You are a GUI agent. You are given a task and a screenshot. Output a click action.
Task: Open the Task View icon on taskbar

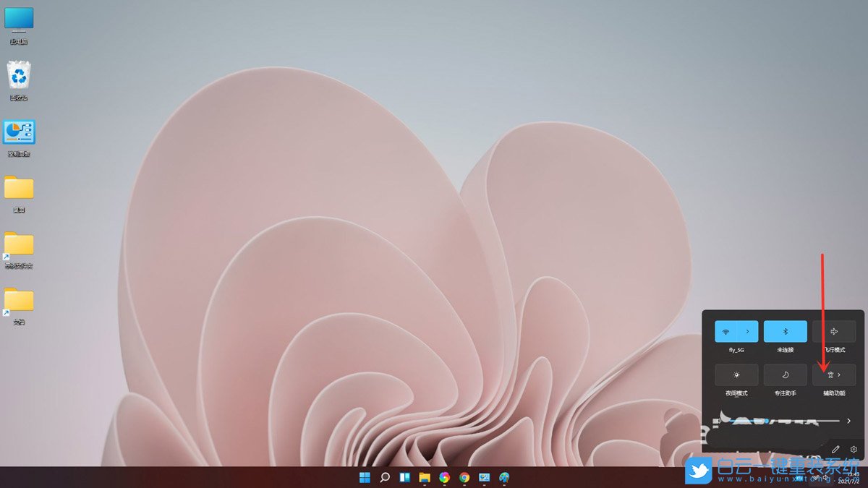point(404,477)
